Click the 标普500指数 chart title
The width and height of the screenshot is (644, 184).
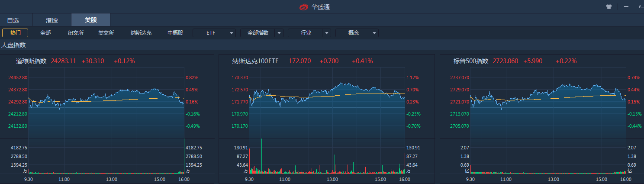click(x=471, y=61)
